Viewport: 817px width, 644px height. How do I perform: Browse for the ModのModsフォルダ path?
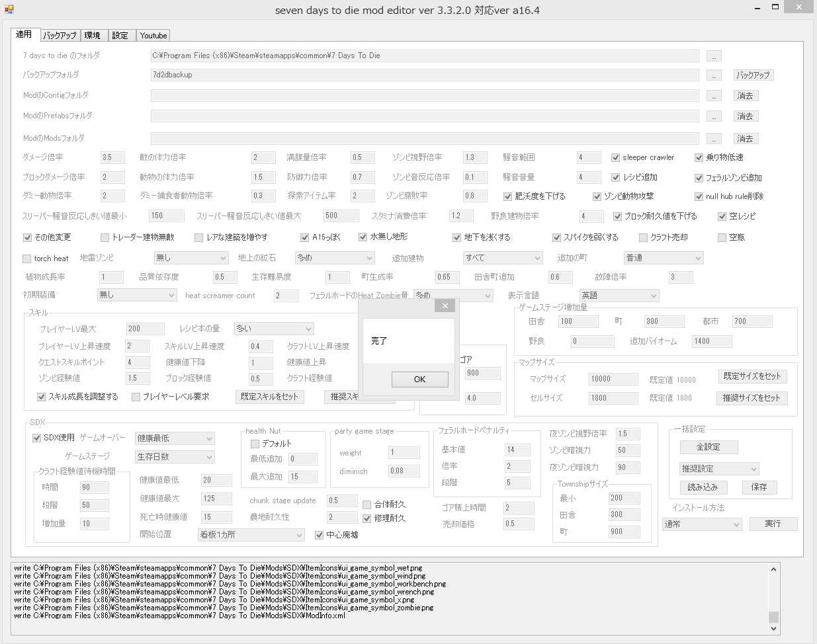coord(714,139)
